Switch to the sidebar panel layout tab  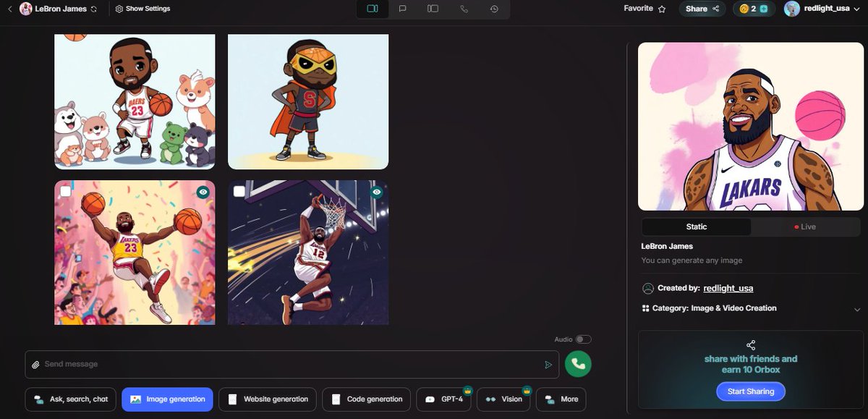click(x=433, y=9)
